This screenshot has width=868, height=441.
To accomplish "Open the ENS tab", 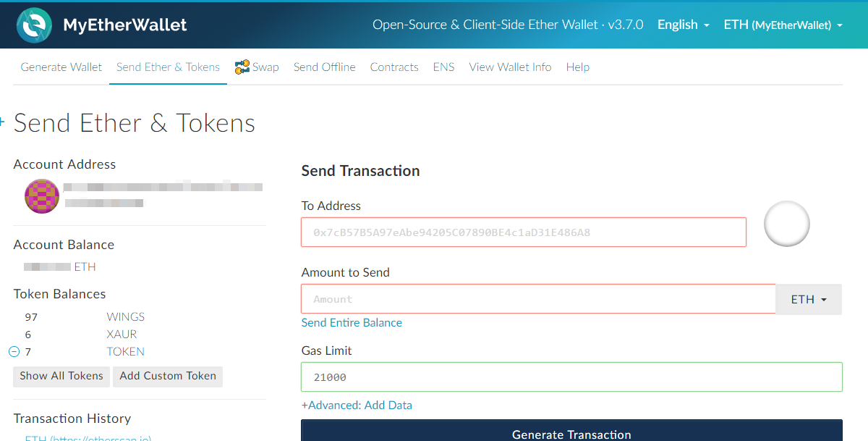I will (x=444, y=67).
